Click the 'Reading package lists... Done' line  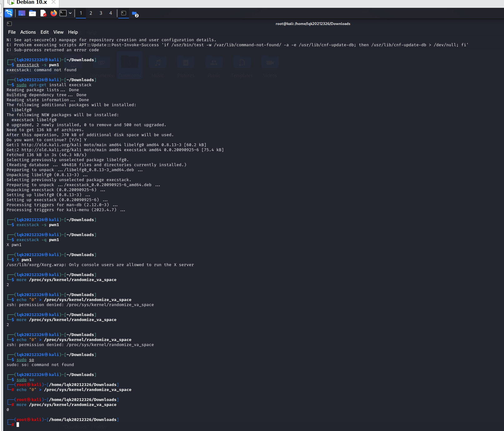tap(43, 90)
